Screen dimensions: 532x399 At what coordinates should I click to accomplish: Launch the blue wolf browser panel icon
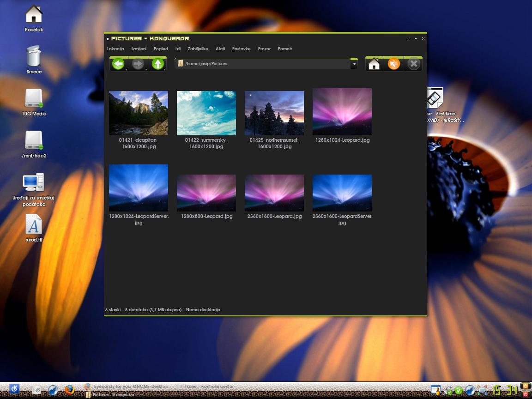[53, 390]
